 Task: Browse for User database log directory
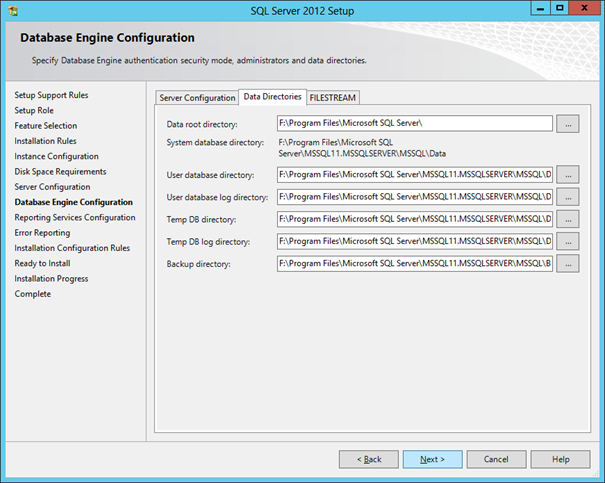568,198
